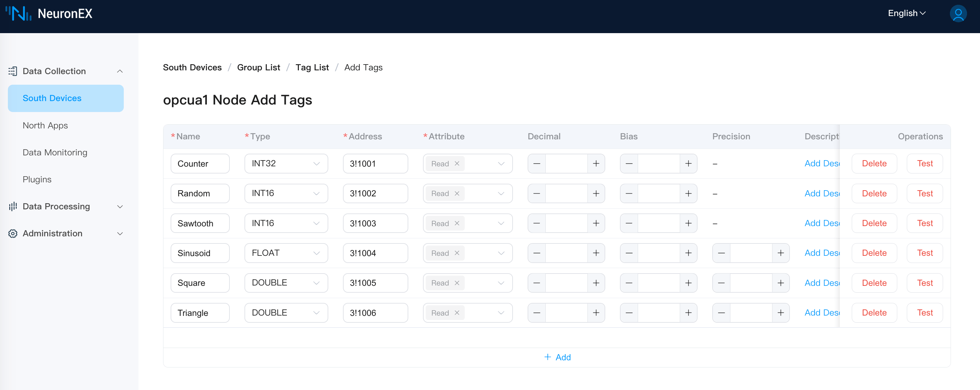Decrease Bias for Random tag
This screenshot has width=980, height=390.
(x=629, y=194)
